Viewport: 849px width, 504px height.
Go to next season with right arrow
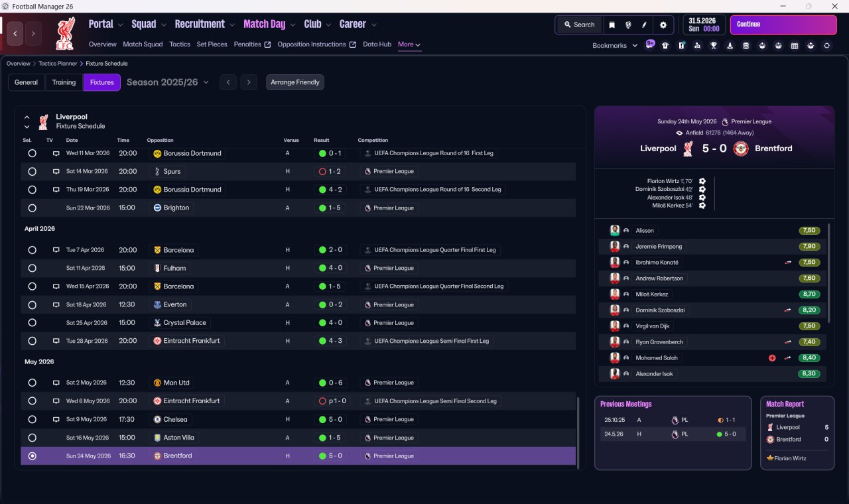pos(249,82)
